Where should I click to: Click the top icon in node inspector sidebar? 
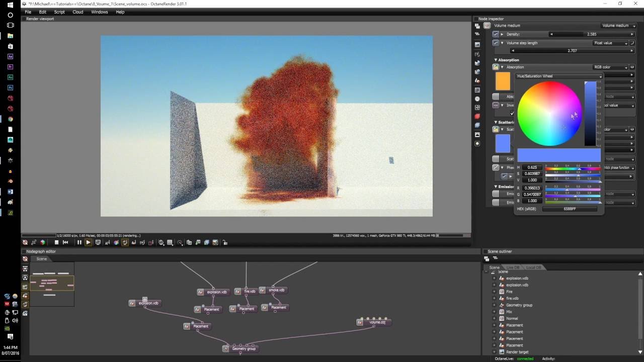[477, 26]
